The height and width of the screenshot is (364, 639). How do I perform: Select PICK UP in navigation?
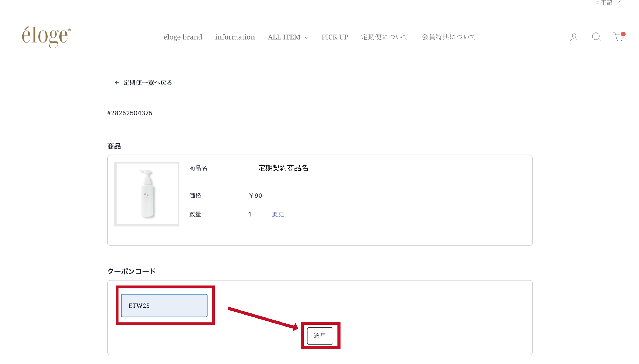coord(335,37)
